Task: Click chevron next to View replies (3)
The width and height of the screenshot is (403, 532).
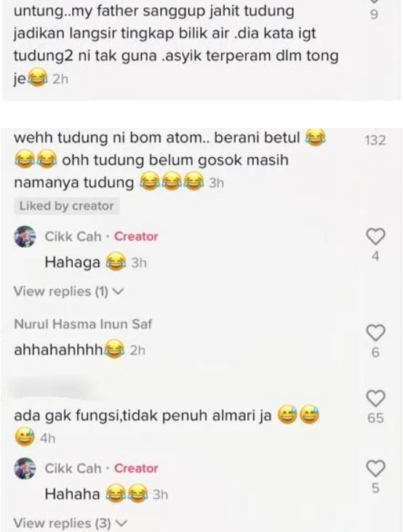Action: point(121,523)
